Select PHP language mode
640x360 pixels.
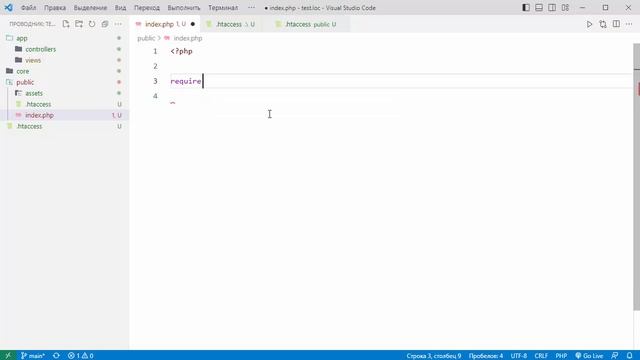561,356
